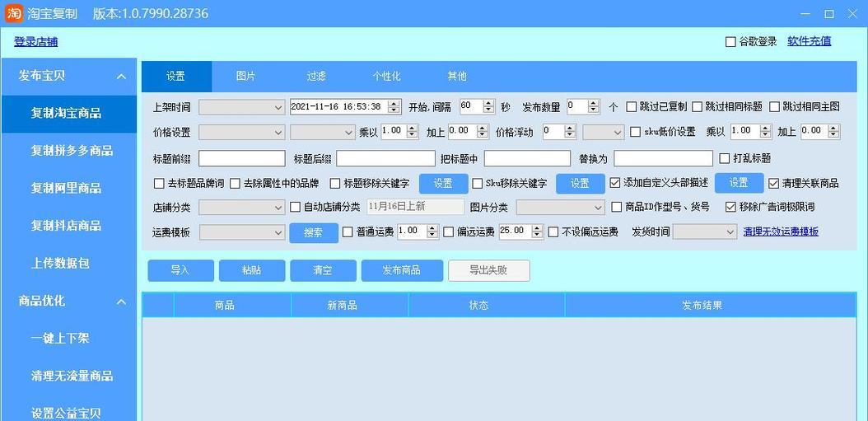The height and width of the screenshot is (421, 868).
Task: Switch to the 图片 tab
Action: point(245,77)
